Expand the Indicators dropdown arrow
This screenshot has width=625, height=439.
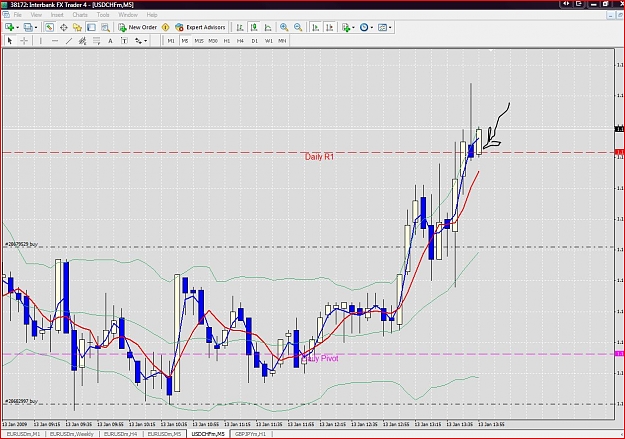[x=353, y=28]
